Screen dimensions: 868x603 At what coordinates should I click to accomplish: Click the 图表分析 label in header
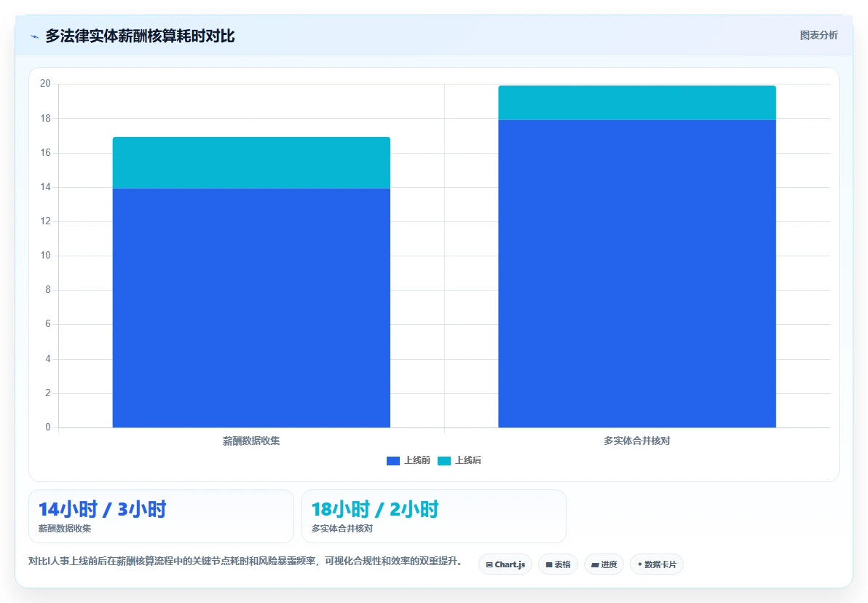pos(818,36)
